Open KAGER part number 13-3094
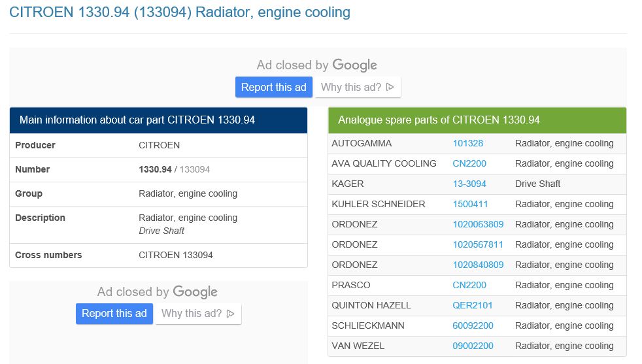Screen dimensions: 642x364 click(469, 184)
